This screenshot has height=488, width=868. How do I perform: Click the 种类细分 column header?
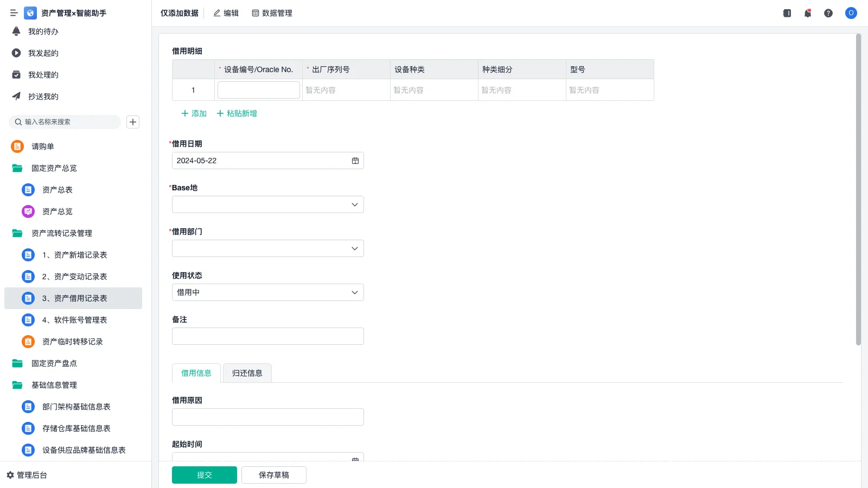click(x=522, y=69)
